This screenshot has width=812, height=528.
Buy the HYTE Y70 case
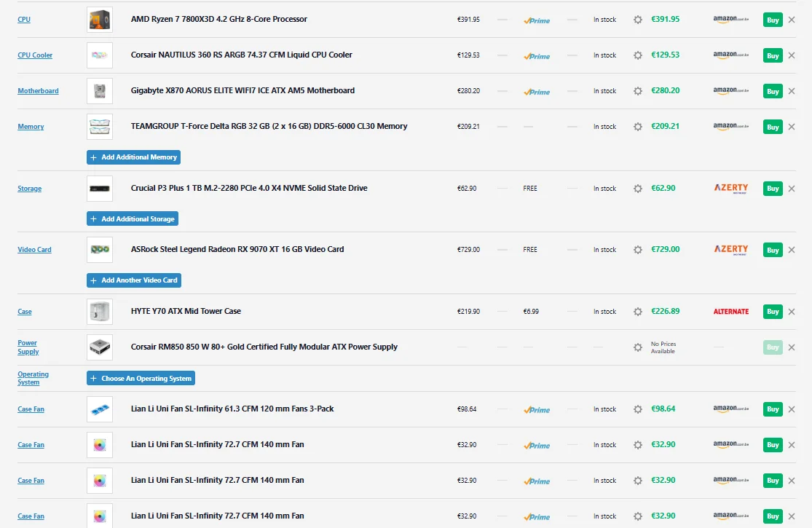pyautogui.click(x=773, y=312)
